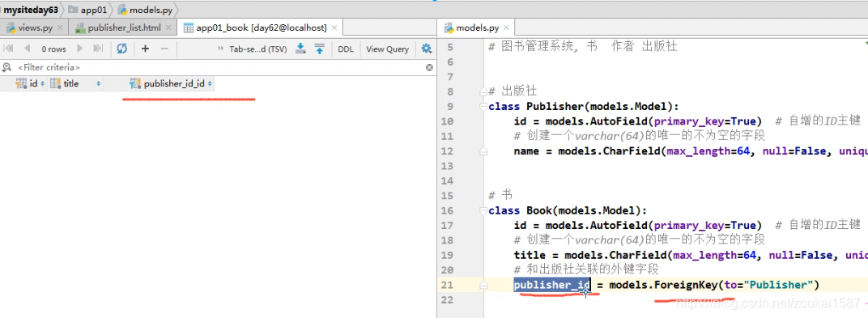
Task: Import data upload arrow icon
Action: tap(319, 49)
